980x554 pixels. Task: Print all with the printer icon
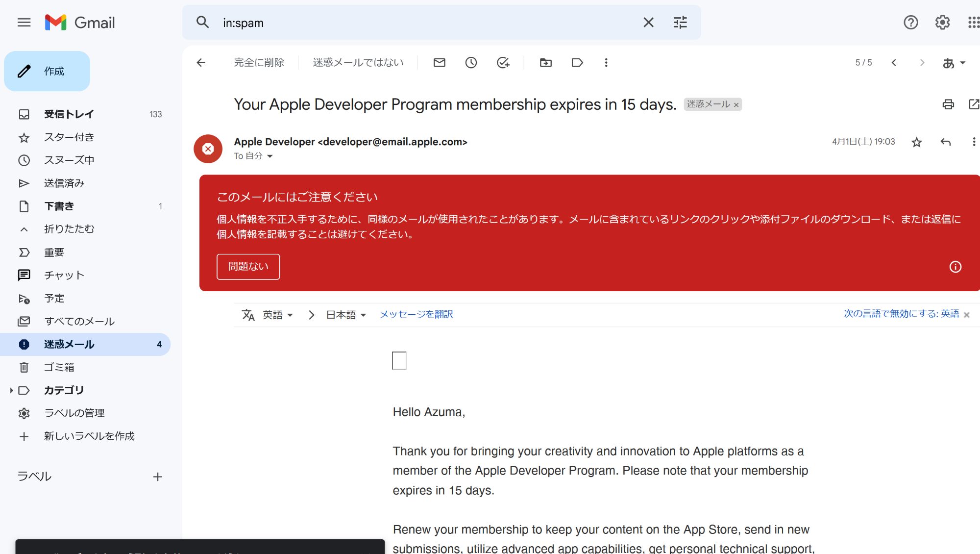point(948,104)
